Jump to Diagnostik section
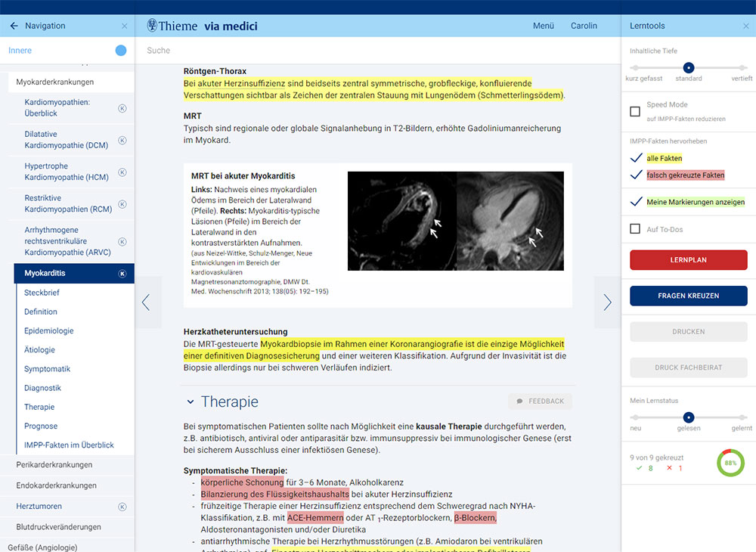Screen dimensions: 756x552 click(x=42, y=388)
